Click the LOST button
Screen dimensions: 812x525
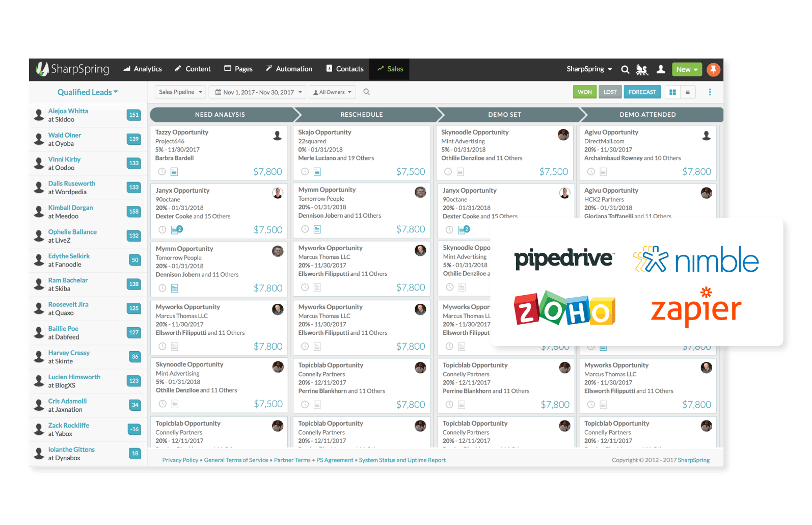(x=610, y=92)
